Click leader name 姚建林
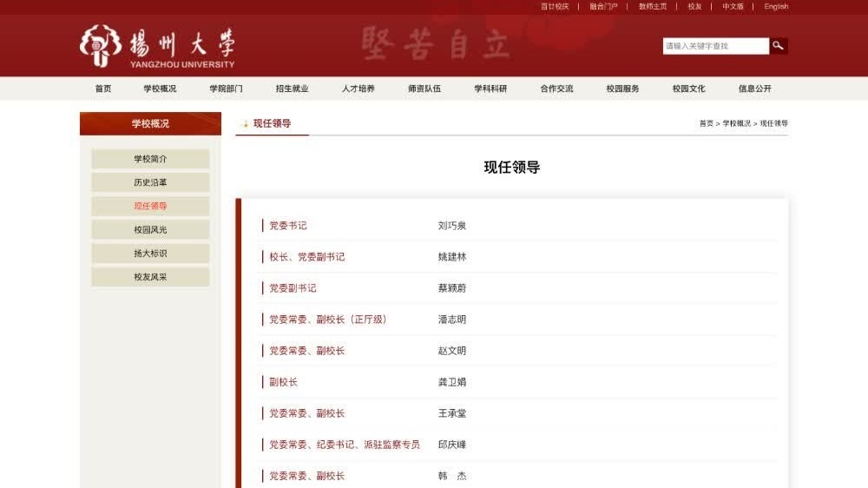 (451, 257)
